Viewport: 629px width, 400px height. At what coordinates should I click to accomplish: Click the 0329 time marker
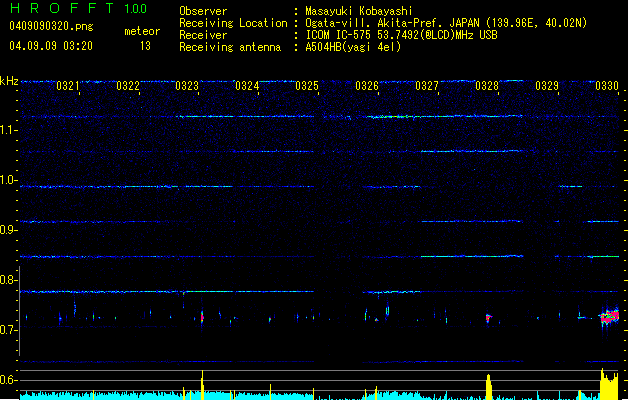(547, 86)
